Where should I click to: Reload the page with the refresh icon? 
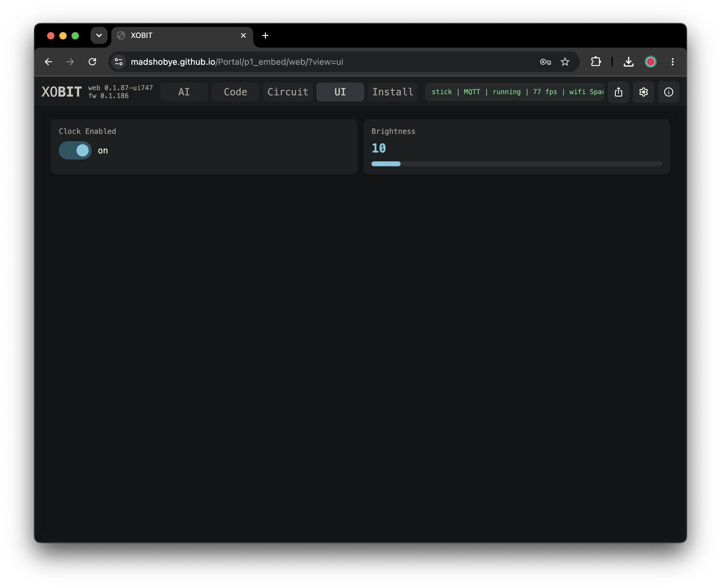[x=92, y=62]
